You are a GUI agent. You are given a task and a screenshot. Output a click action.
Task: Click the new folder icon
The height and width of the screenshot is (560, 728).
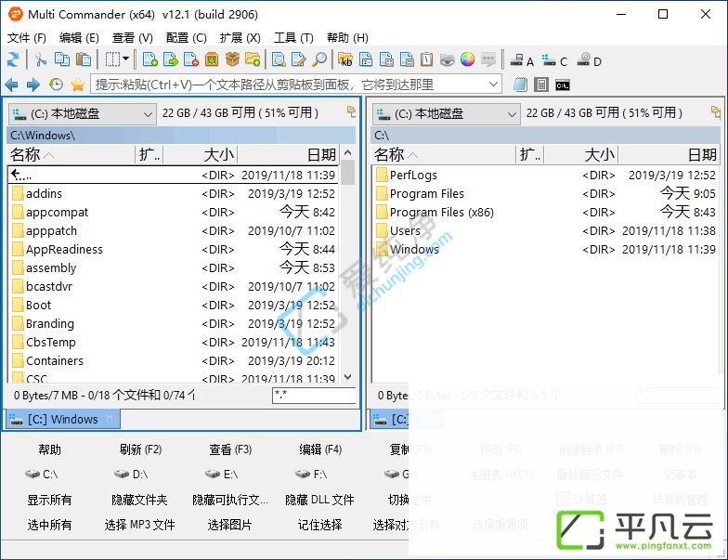(253, 59)
